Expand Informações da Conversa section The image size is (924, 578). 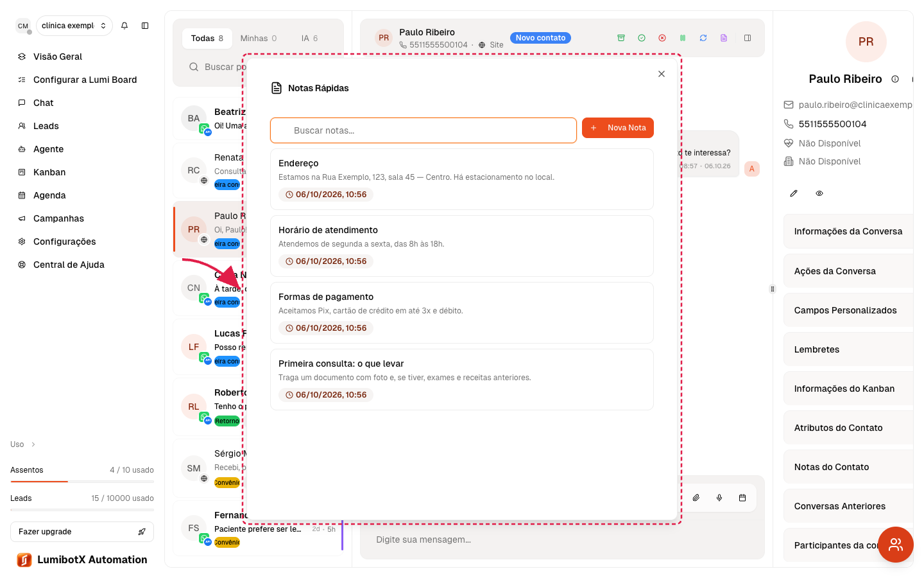[848, 231]
